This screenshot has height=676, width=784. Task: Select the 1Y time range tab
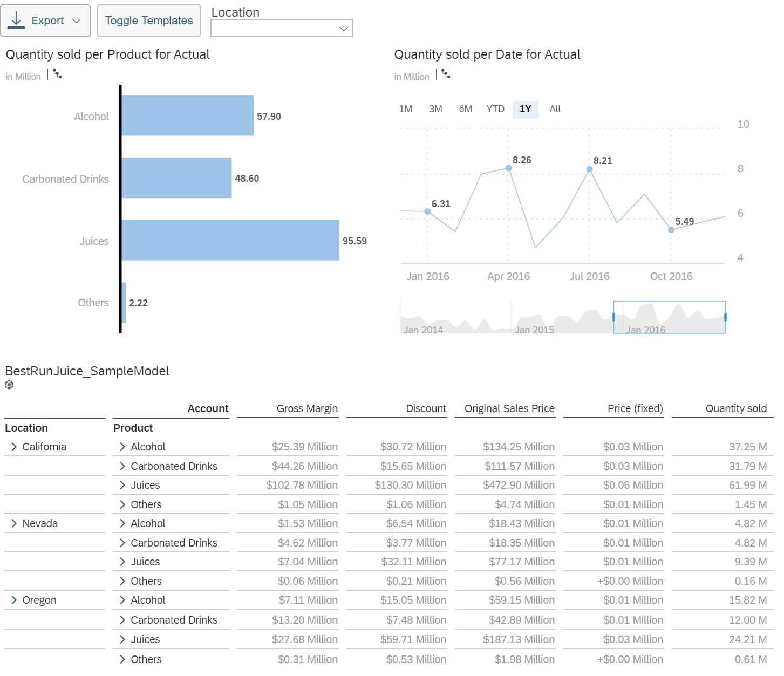pos(526,109)
